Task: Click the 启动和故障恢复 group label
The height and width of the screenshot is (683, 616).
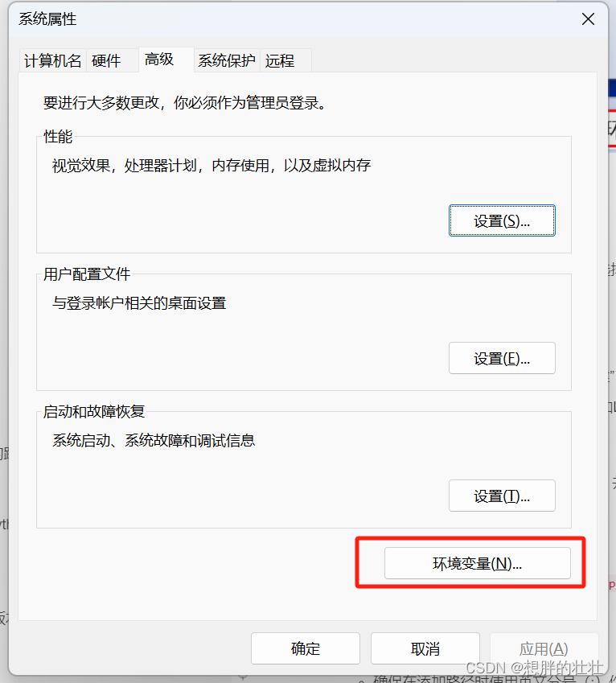Action: [x=94, y=412]
